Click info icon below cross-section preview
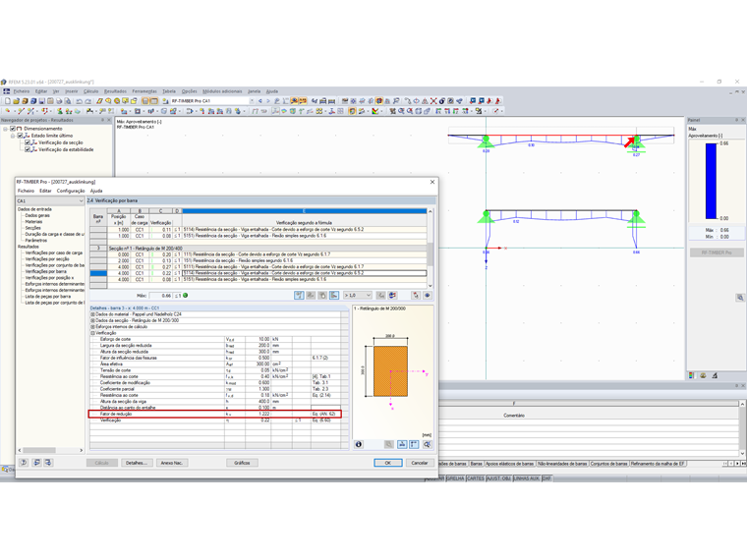The width and height of the screenshot is (747, 560). [359, 444]
